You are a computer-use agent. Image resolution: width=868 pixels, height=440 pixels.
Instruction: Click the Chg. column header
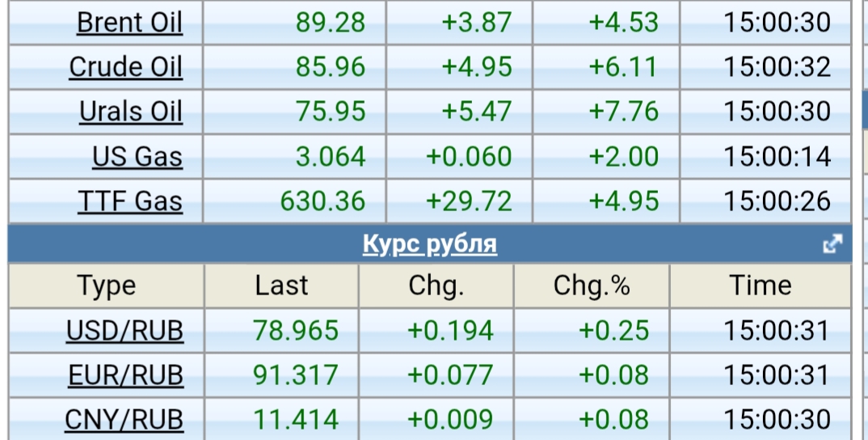[436, 286]
